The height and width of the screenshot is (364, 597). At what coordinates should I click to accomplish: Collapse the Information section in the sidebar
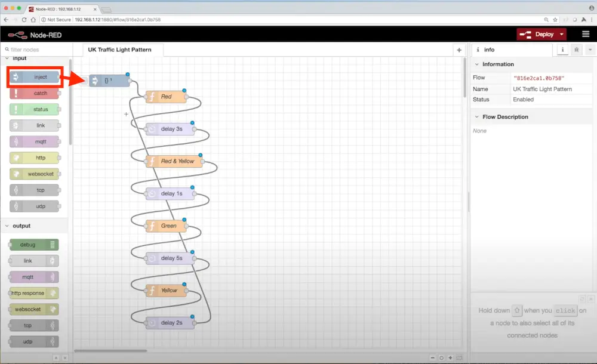click(x=476, y=64)
